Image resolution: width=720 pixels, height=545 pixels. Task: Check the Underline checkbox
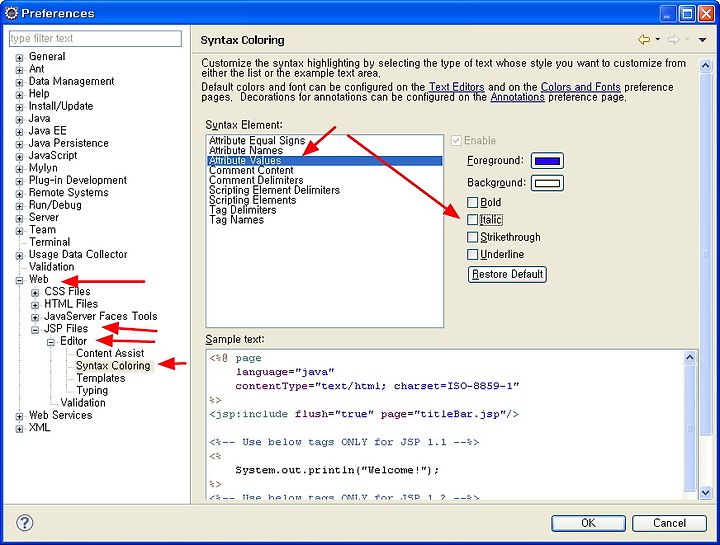point(472,254)
